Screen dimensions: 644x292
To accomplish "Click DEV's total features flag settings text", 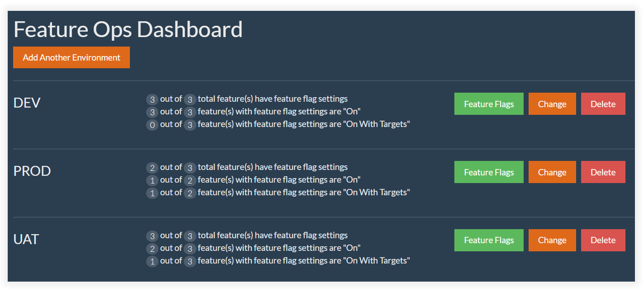I will pos(272,99).
